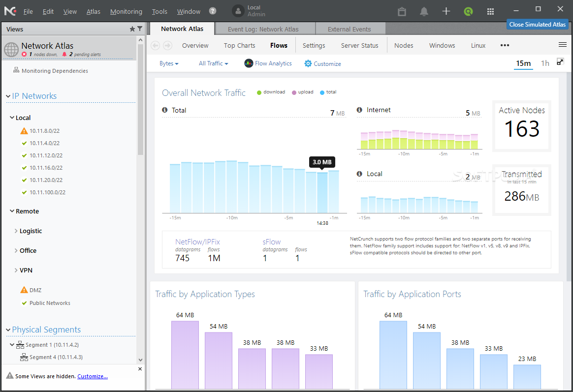Toggle the total legend item
573x392 pixels.
(328, 92)
